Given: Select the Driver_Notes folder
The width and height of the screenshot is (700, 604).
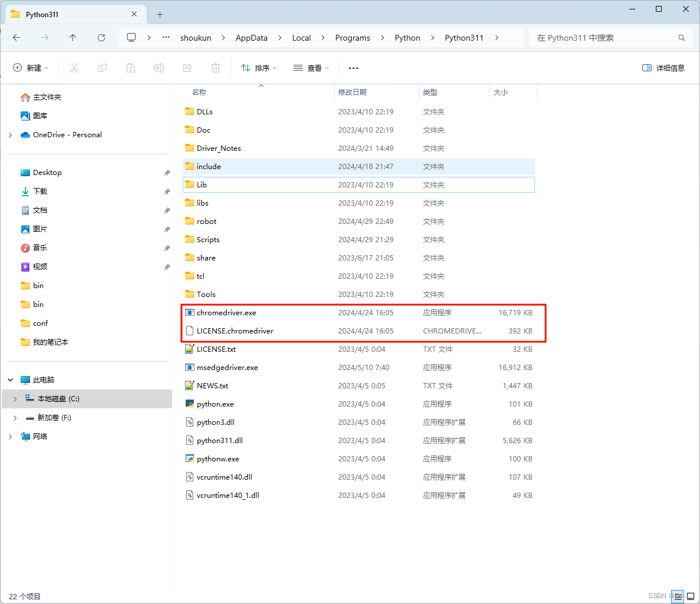Looking at the screenshot, I should [x=358, y=148].
